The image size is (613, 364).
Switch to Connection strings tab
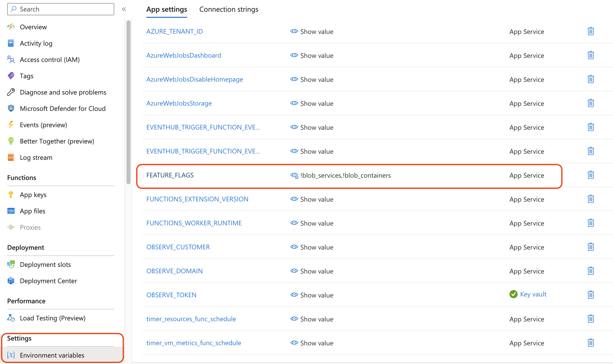click(x=228, y=9)
